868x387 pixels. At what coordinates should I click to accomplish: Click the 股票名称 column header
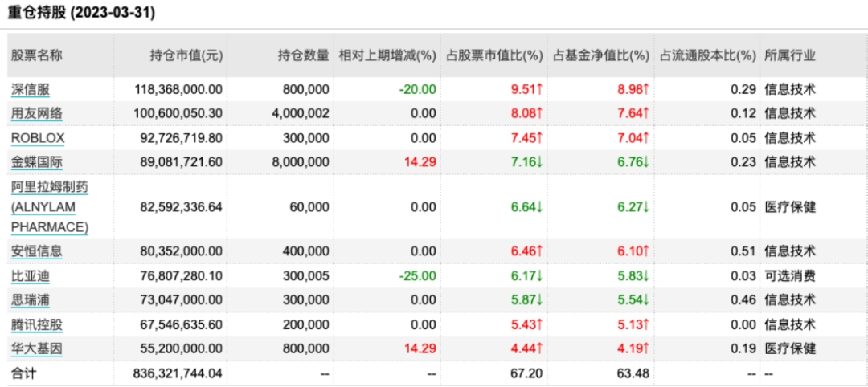click(x=36, y=55)
